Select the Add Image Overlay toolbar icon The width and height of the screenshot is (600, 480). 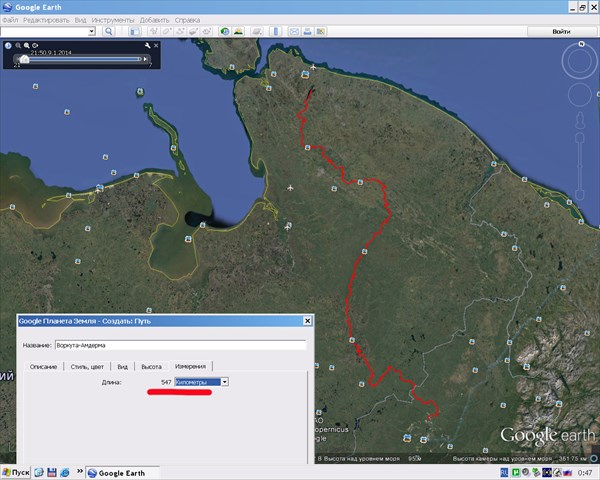pyautogui.click(x=193, y=31)
